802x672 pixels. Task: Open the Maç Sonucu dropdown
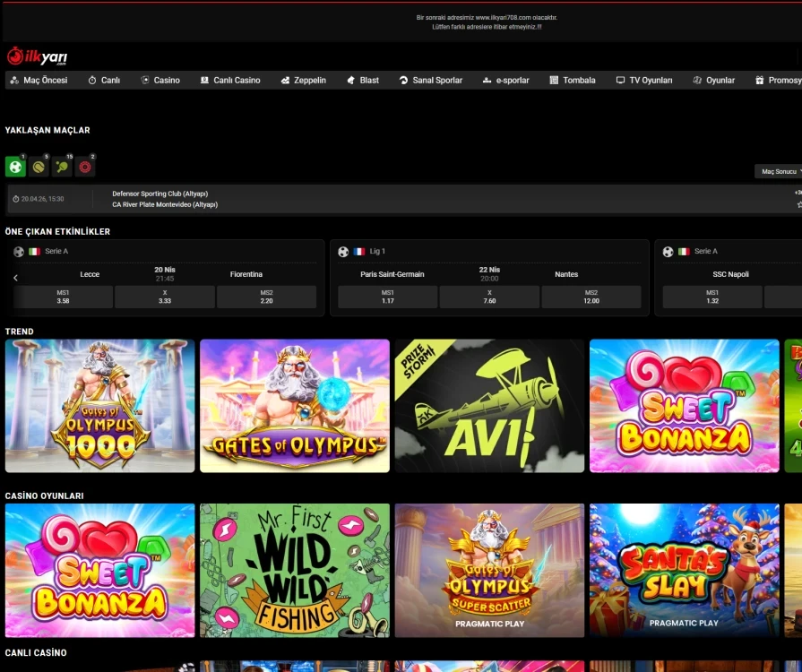coord(779,171)
